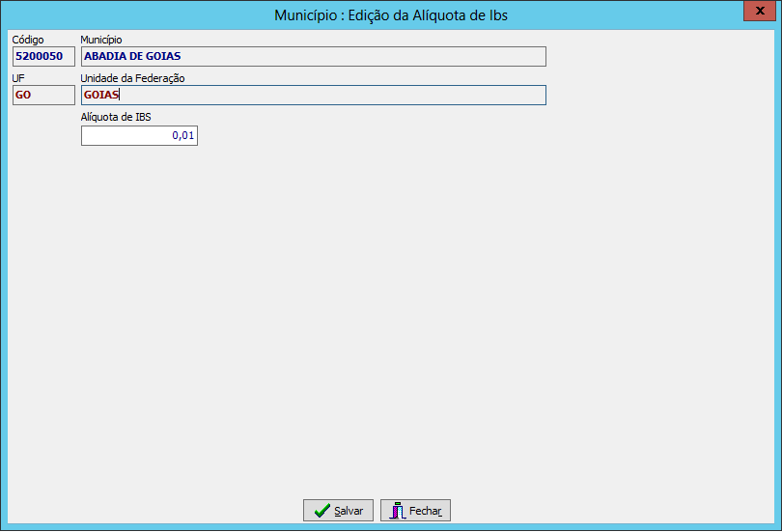Click the Alíquota de IBS input box

[139, 136]
